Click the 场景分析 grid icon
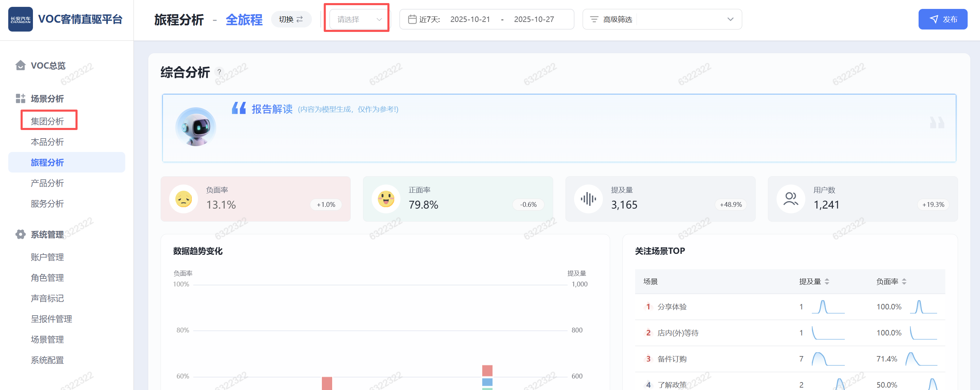 (21, 98)
